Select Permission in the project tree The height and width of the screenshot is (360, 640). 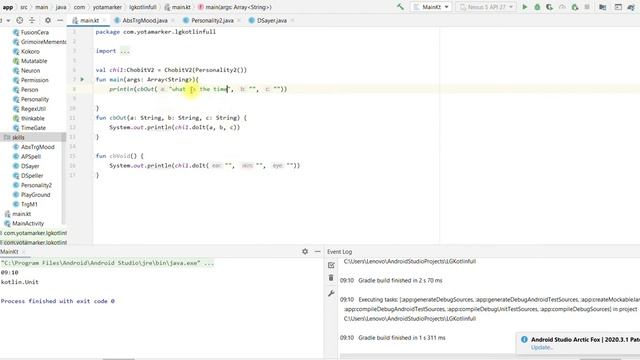(31, 80)
